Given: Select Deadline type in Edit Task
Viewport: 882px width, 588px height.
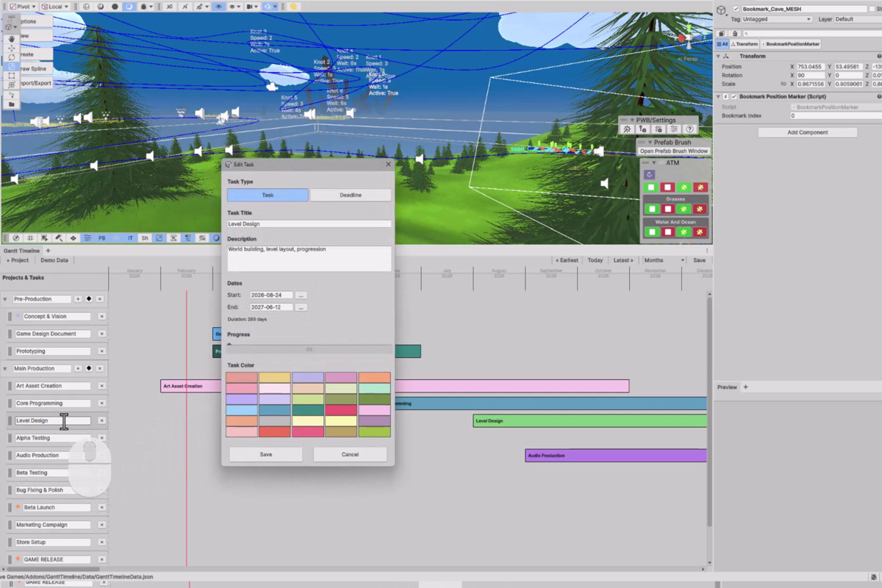Looking at the screenshot, I should 351,195.
